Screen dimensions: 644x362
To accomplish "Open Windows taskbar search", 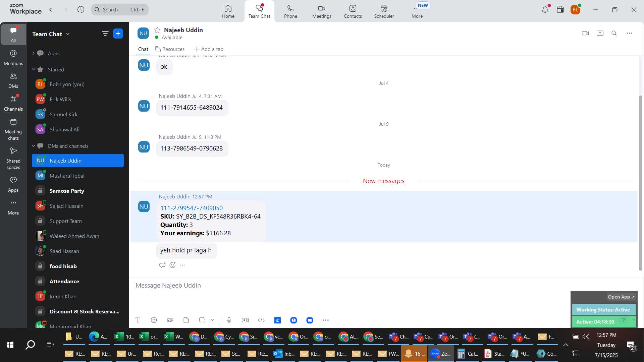I will point(30,345).
